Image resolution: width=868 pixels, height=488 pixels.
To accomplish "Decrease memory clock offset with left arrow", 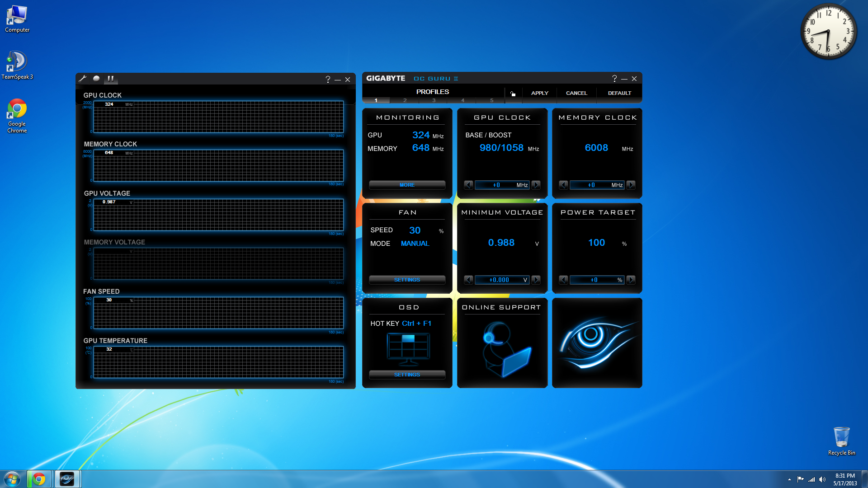I will (563, 185).
